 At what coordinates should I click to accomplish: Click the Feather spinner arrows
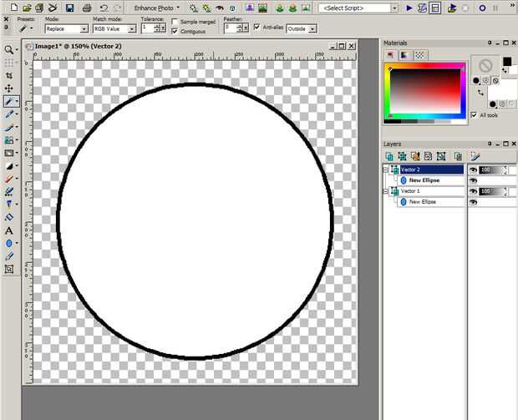(240, 28)
